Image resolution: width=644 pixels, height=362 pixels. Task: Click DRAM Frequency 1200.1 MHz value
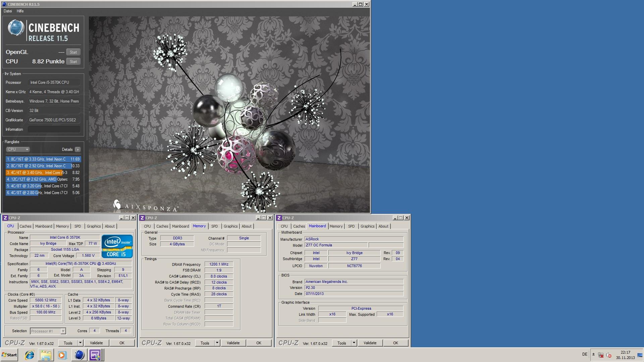click(x=219, y=264)
